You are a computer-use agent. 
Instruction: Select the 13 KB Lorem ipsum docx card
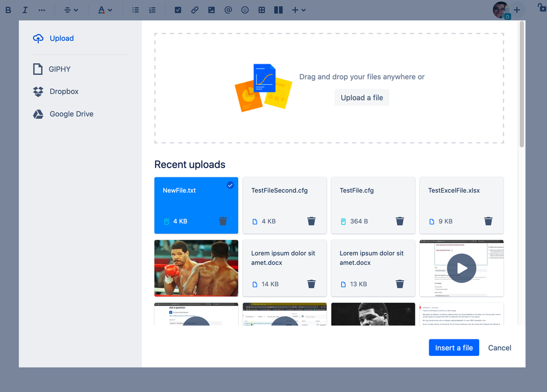(373, 268)
